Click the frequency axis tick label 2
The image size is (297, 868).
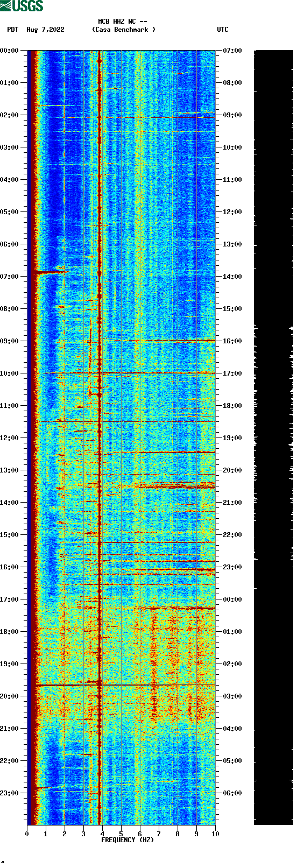(65, 834)
